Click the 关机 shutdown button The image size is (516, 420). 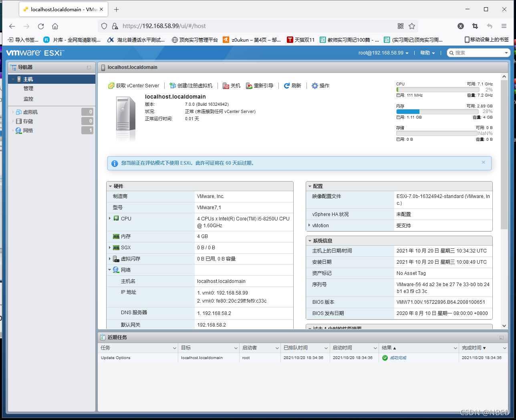pos(232,86)
